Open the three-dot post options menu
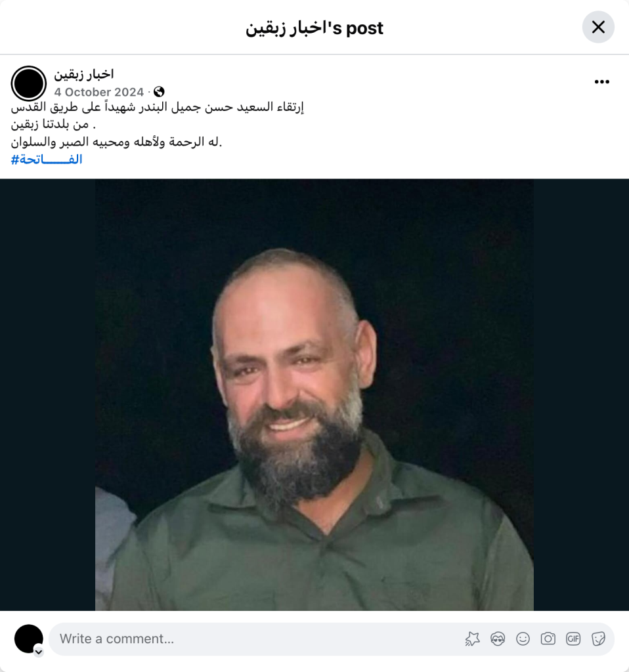629x672 pixels. point(601,82)
